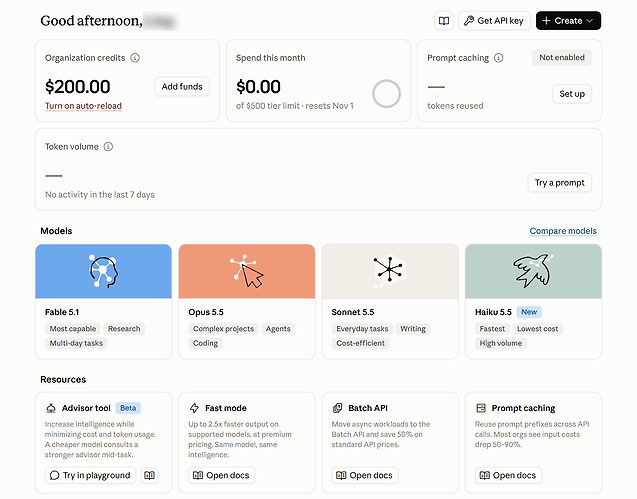The height and width of the screenshot is (499, 637).
Task: Select the Sonnet 5.5 model card
Action: click(390, 302)
